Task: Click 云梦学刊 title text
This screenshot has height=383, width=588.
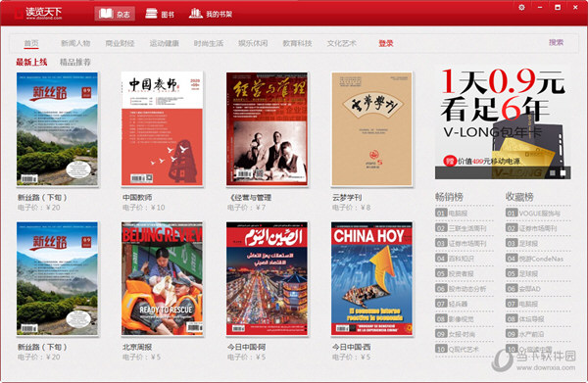Action: [x=347, y=197]
